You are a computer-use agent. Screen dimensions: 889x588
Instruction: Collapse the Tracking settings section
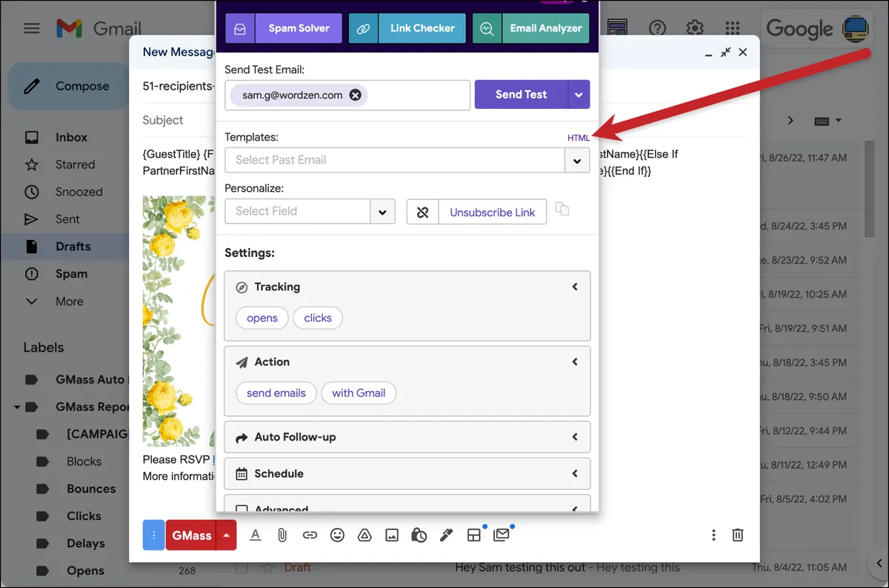coord(575,287)
